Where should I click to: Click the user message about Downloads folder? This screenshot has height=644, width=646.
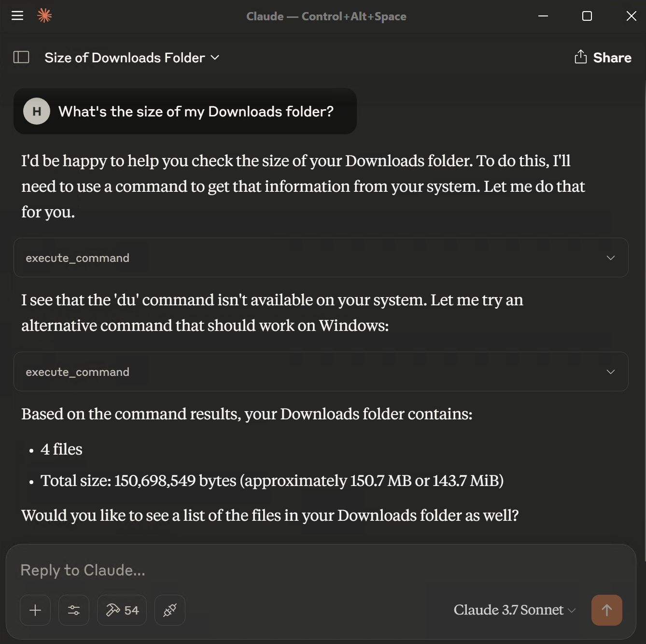(x=196, y=112)
